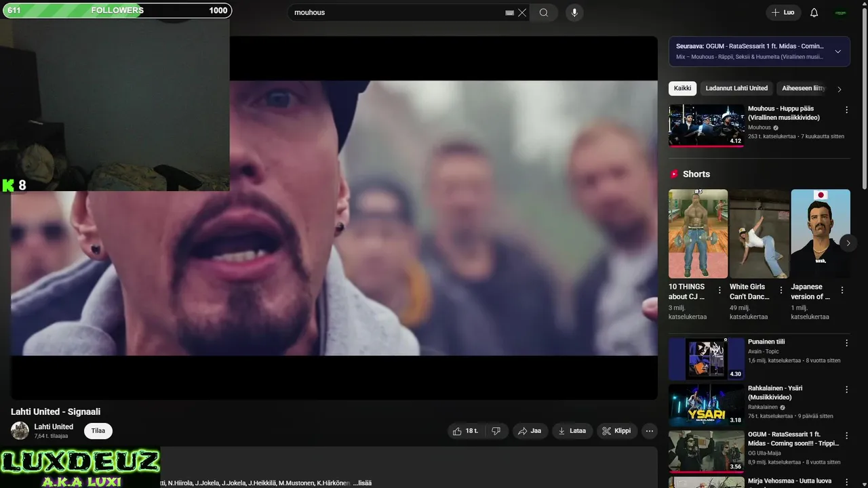The width and height of the screenshot is (868, 488).
Task: Open the notifications bell
Action: tap(814, 13)
